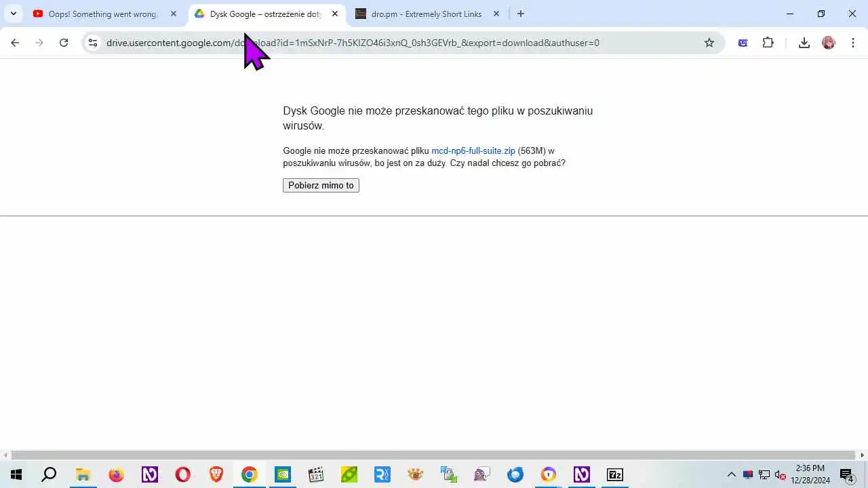Open Chrome three-dot menu

(x=852, y=43)
